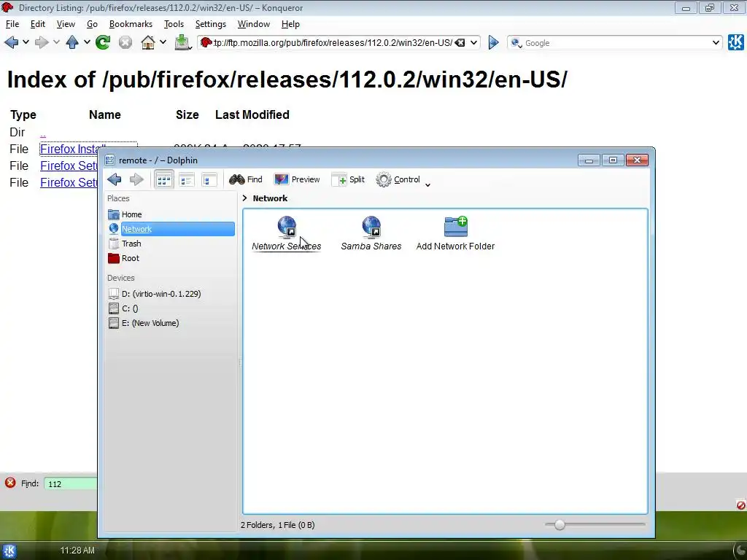Viewport: 747px width, 560px height.
Task: Open Konqueror Edit menu
Action: tap(38, 24)
